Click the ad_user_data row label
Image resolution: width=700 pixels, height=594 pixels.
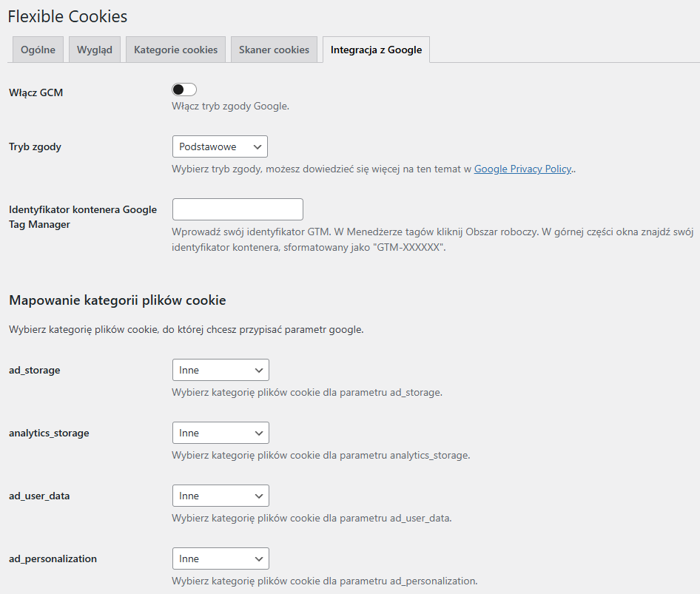click(39, 496)
